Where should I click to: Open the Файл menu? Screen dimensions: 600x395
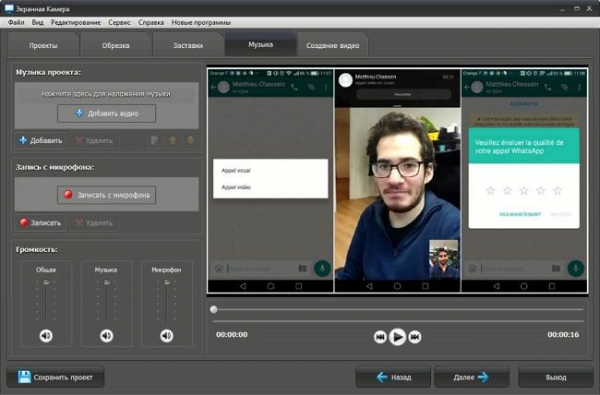[x=16, y=23]
